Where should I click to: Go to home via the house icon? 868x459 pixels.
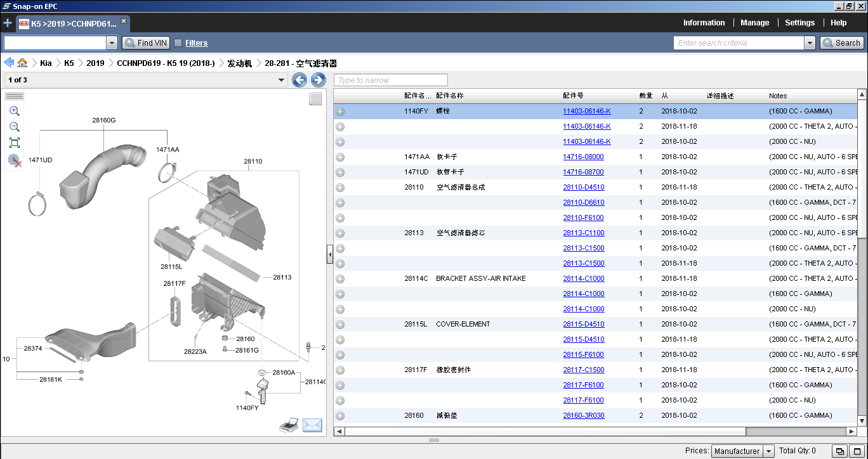pyautogui.click(x=22, y=63)
